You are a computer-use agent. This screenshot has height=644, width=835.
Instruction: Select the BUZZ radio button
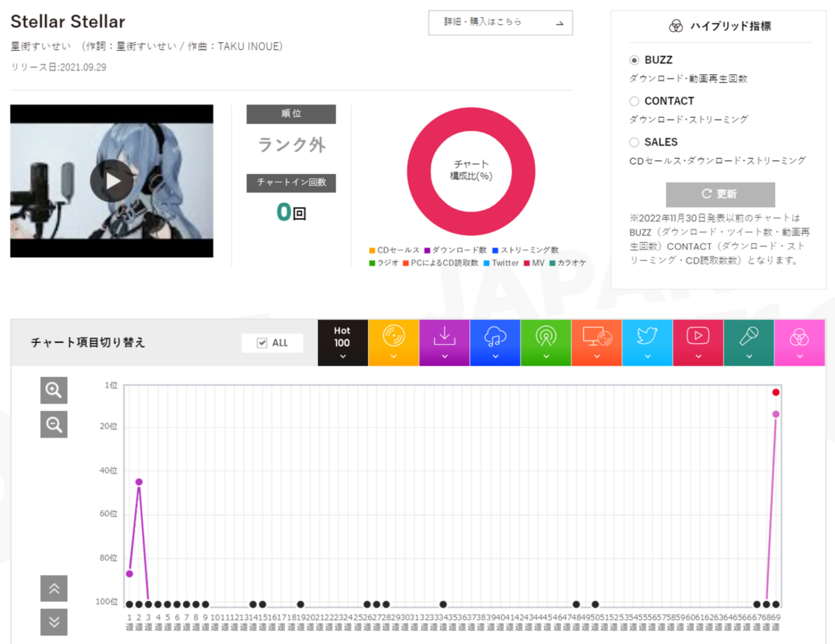[x=634, y=60]
